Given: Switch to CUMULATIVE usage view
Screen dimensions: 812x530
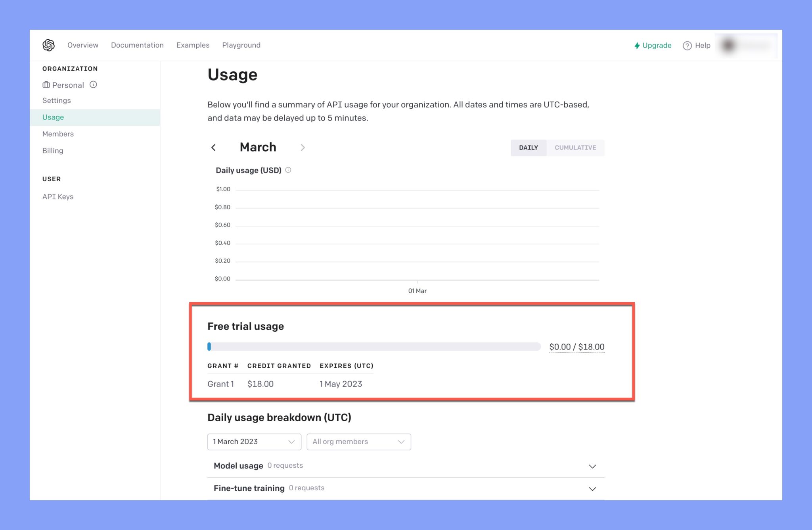Looking at the screenshot, I should pyautogui.click(x=575, y=148).
